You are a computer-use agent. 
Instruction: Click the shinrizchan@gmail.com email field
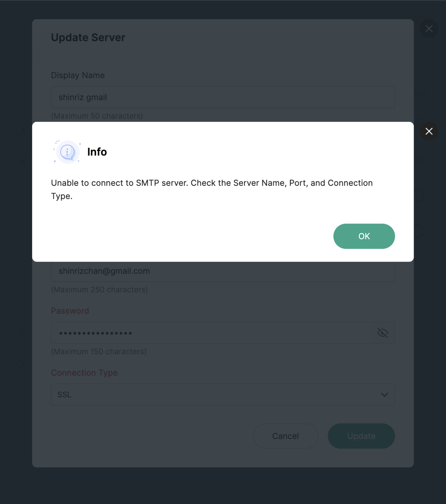223,271
